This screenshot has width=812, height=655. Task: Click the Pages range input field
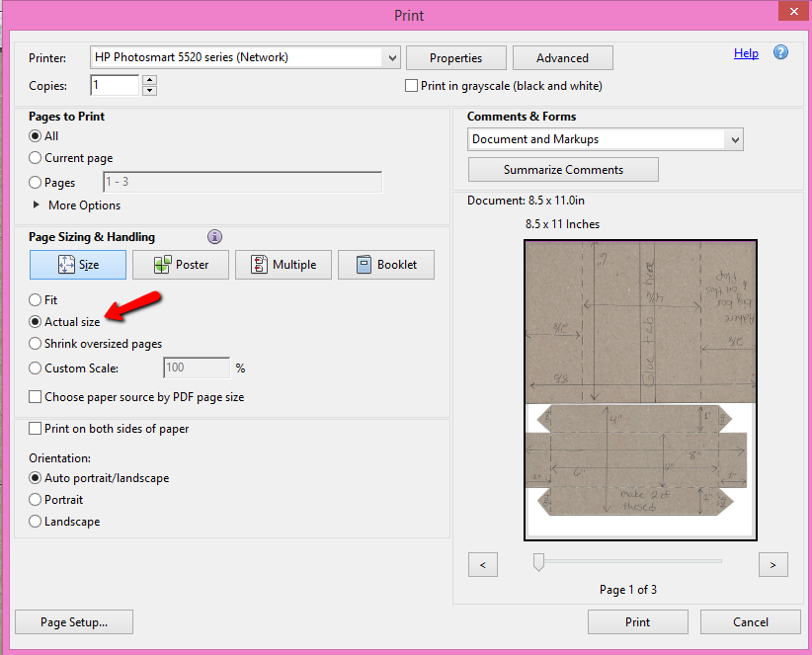tap(242, 183)
